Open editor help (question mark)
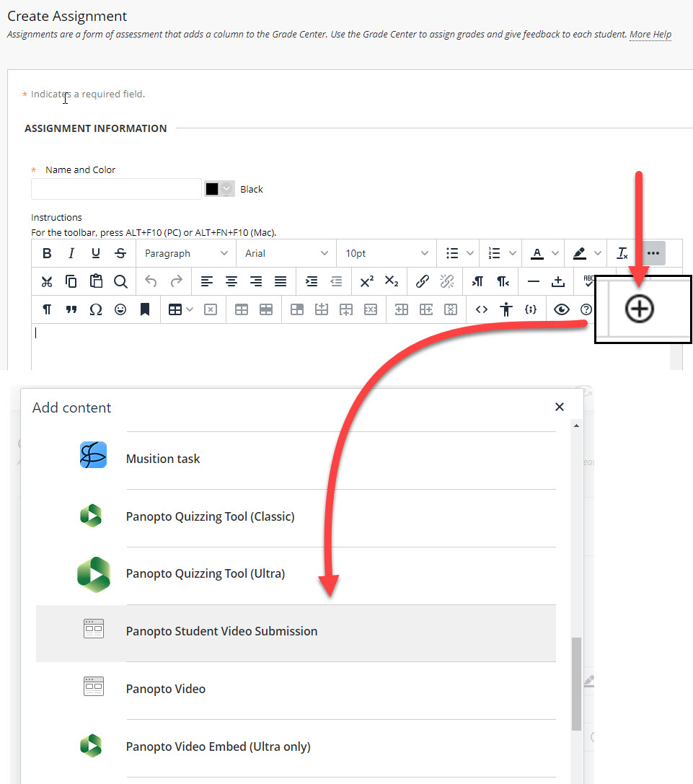This screenshot has width=693, height=784. tap(586, 309)
